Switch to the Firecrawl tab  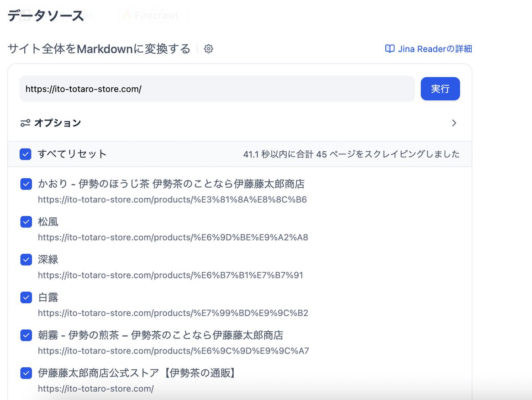(151, 15)
